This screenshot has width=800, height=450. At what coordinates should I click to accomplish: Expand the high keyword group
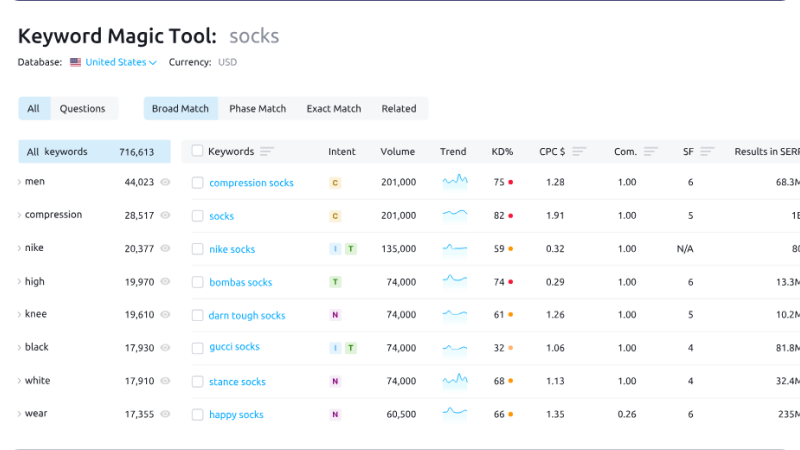coord(19,282)
